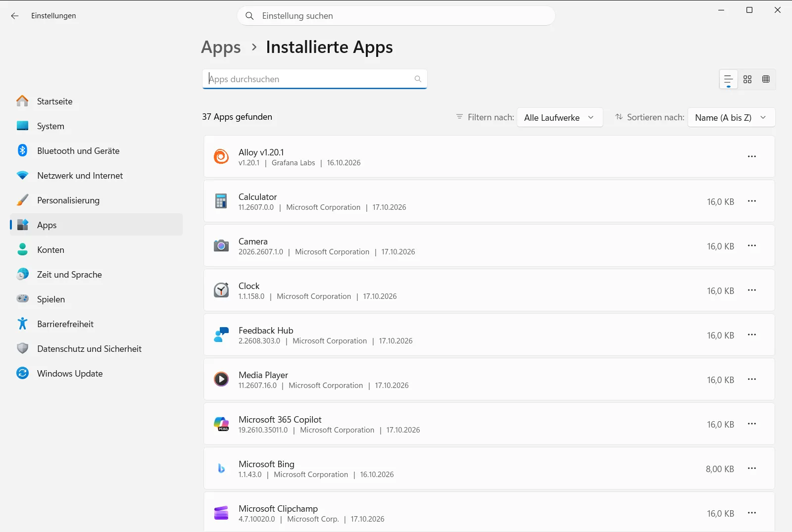Open System settings in the sidebar
The width and height of the screenshot is (792, 532).
click(x=96, y=126)
